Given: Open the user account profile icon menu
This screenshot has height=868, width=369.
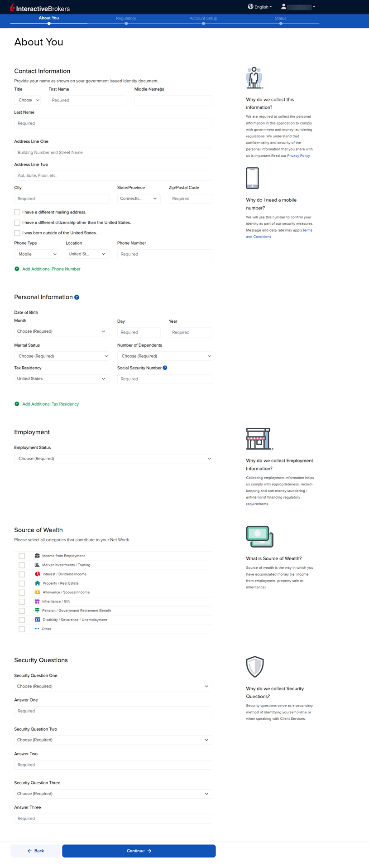Looking at the screenshot, I should click(x=284, y=7).
